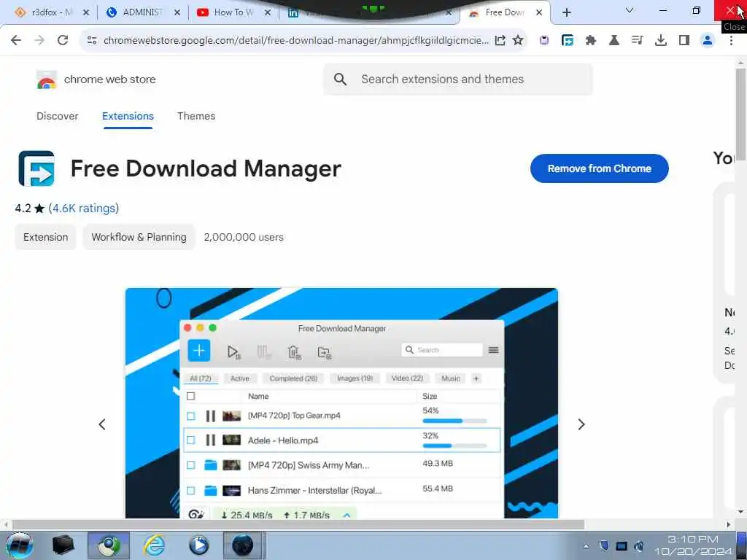This screenshot has width=747, height=560.
Task: Open the Discover section
Action: 57,116
